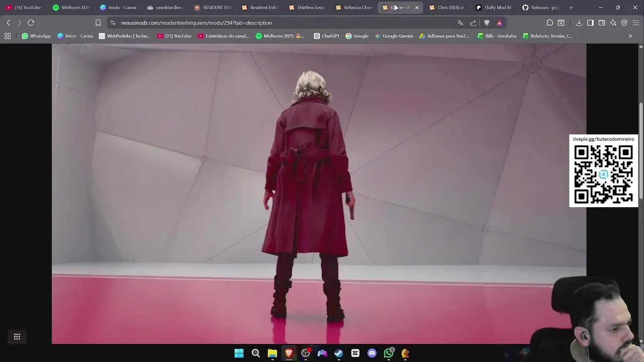Click the Brave browser taskbar icon
Viewport: 644px width, 362px height.
tap(289, 353)
